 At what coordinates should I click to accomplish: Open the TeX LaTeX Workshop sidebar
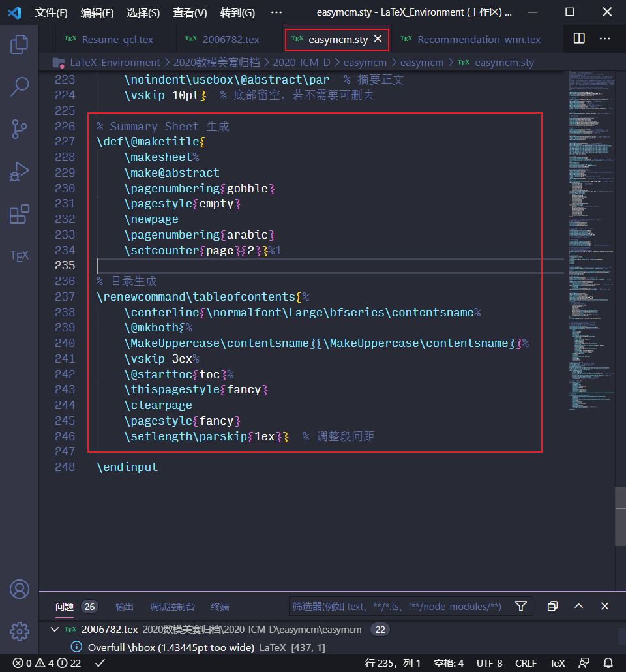pyautogui.click(x=20, y=256)
